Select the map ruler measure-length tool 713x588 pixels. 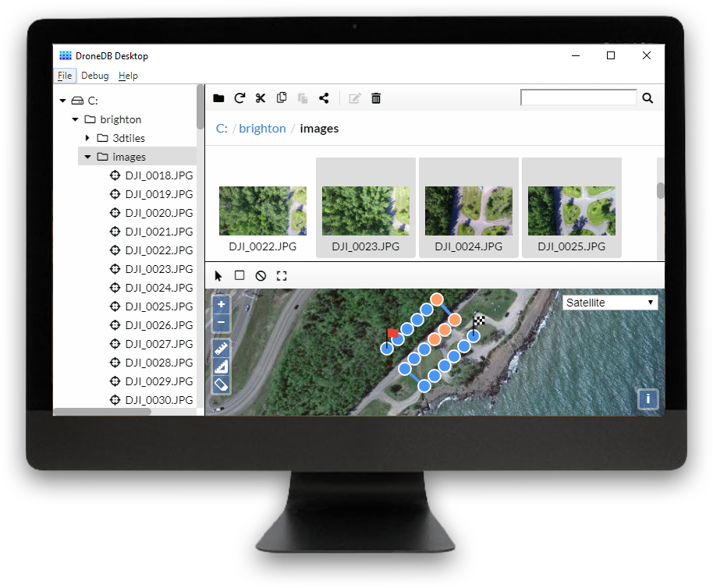pos(222,348)
